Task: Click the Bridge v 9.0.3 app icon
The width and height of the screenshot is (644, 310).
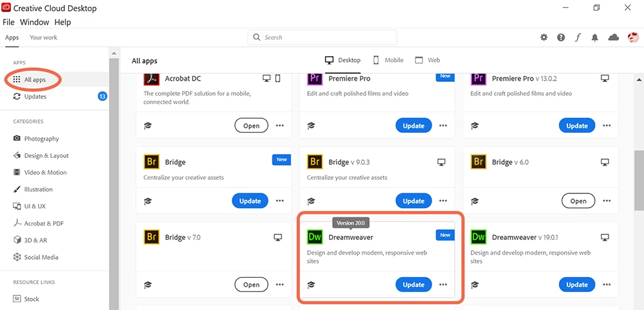Action: point(315,162)
